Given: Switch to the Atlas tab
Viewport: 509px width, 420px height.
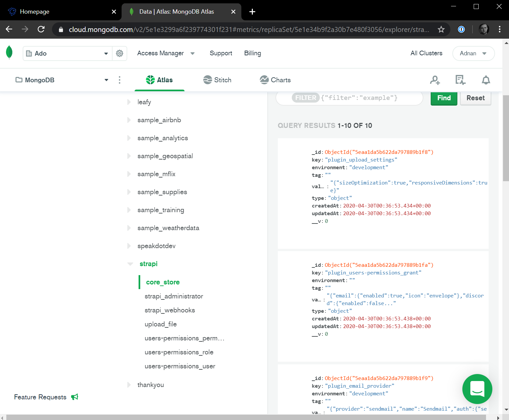Looking at the screenshot, I should 160,80.
